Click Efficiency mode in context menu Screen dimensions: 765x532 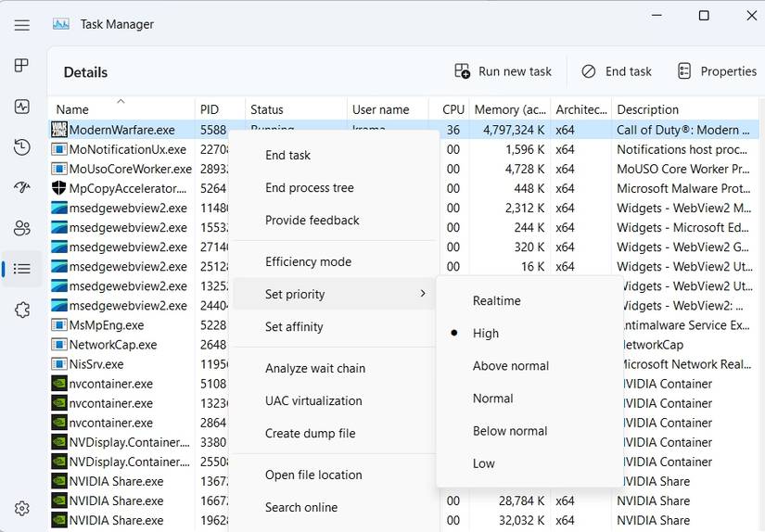(x=308, y=261)
